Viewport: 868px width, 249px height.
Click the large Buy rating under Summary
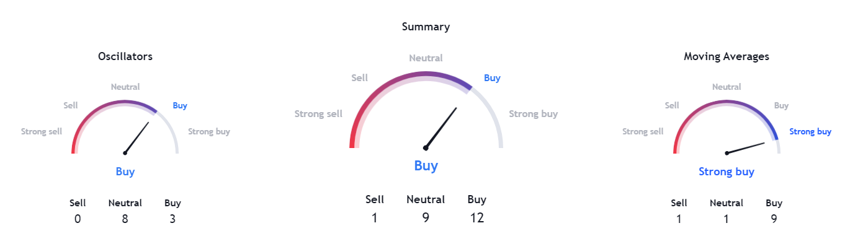tap(426, 166)
